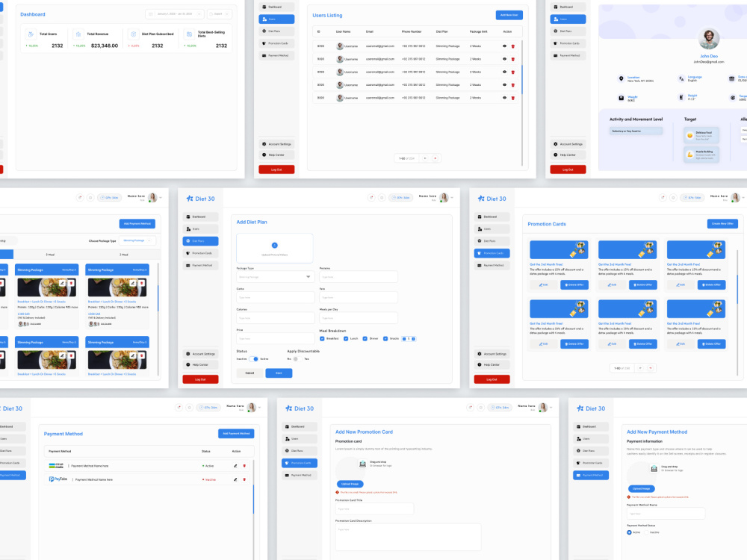Screen dimensions: 747x560
Task: Expand profile menu arrow in Add Diet Plan header
Action: point(452,198)
